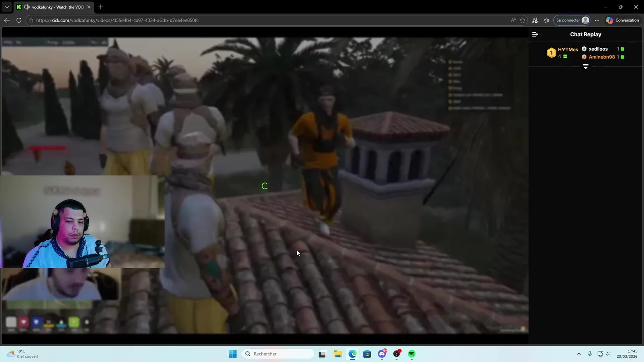Go back to previous page
644x362 pixels.
pos(7,20)
